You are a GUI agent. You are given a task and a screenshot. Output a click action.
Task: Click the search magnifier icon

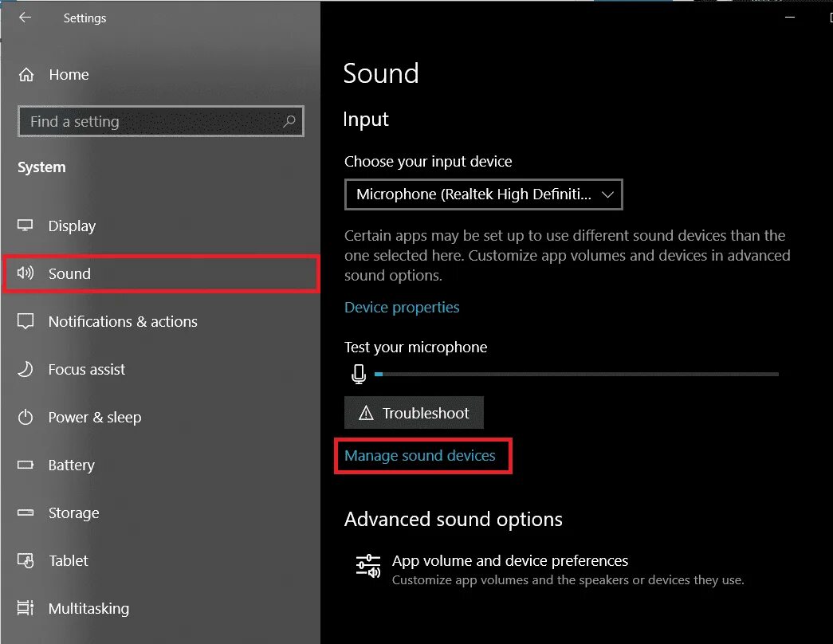(x=289, y=121)
